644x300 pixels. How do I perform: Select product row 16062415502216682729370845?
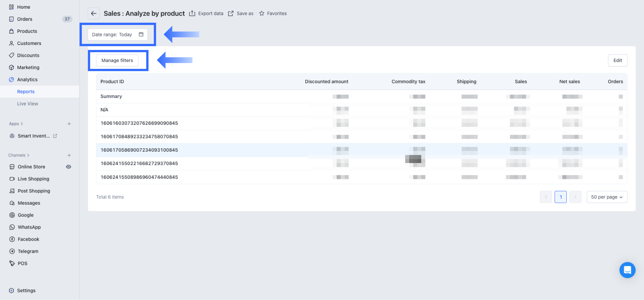(x=362, y=163)
